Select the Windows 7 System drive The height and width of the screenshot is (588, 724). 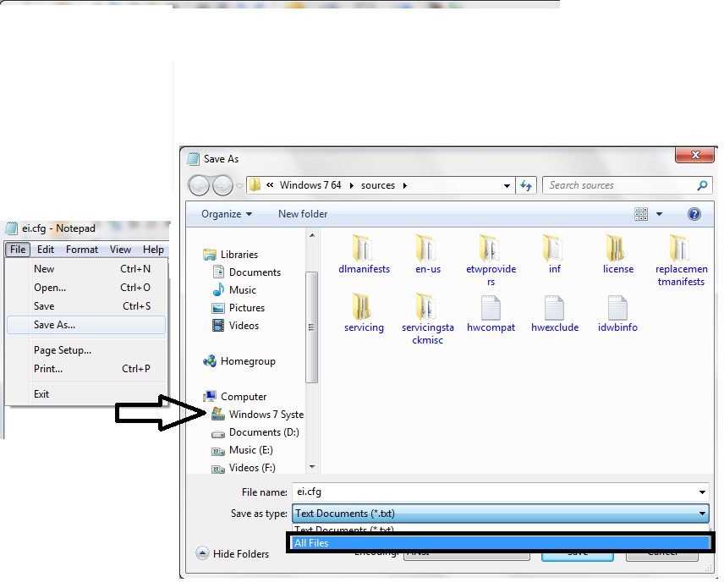pos(257,415)
